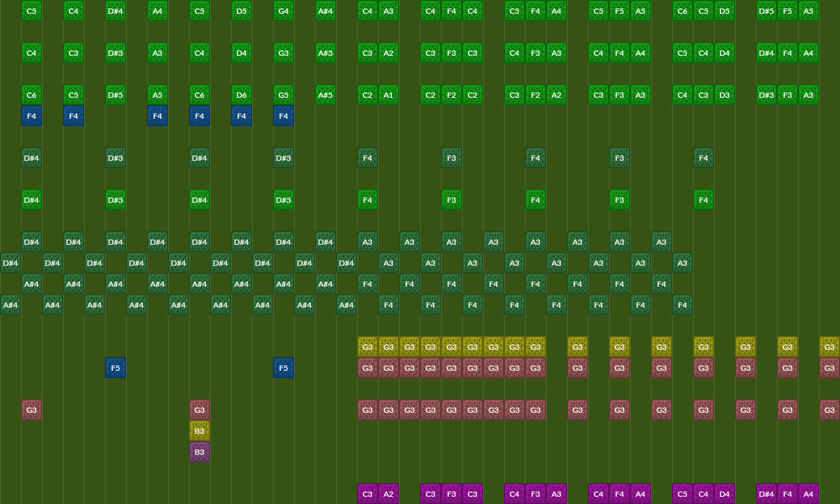This screenshot has width=840, height=504.
Task: Click the D#5 note in the top-right group
Action: (766, 11)
